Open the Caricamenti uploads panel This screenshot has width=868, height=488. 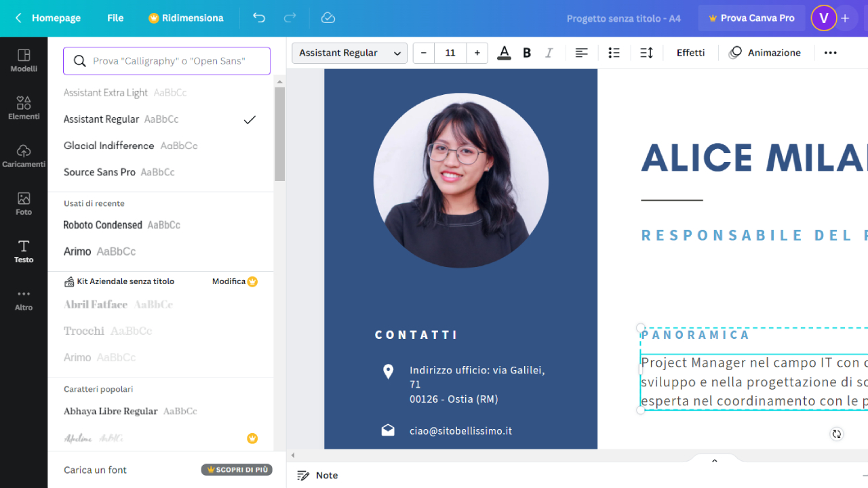[x=24, y=155]
